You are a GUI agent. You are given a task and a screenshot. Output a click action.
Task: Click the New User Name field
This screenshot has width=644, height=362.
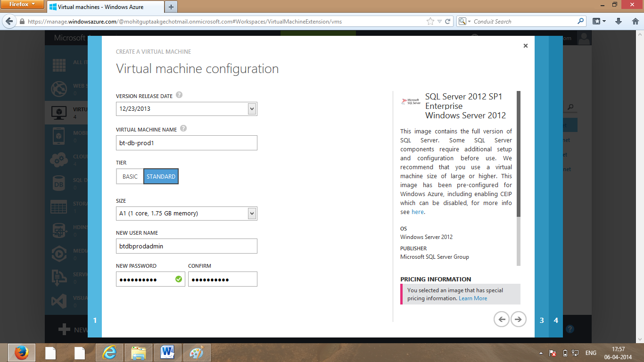tap(187, 246)
